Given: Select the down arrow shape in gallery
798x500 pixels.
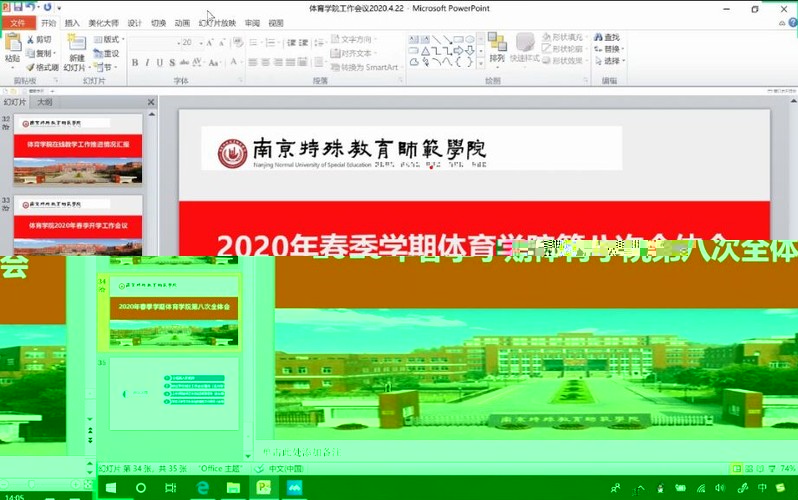Looking at the screenshot, I should 470,50.
